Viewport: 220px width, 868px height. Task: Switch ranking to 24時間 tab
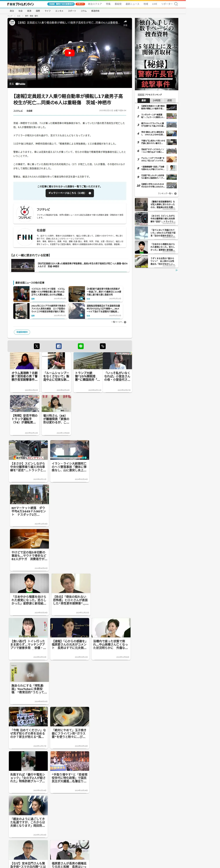click(156, 100)
